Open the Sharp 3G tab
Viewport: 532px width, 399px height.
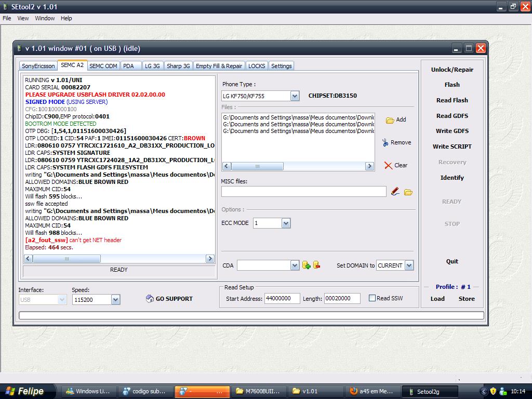pyautogui.click(x=178, y=66)
